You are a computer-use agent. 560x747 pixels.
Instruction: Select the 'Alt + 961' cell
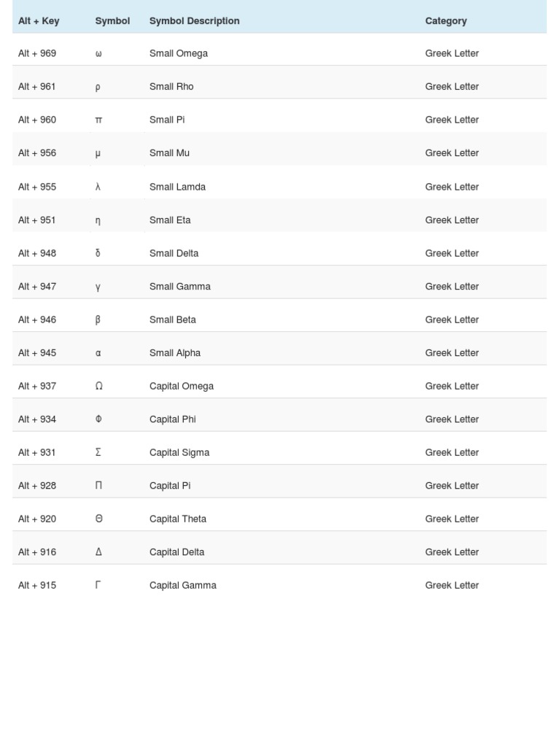(37, 87)
